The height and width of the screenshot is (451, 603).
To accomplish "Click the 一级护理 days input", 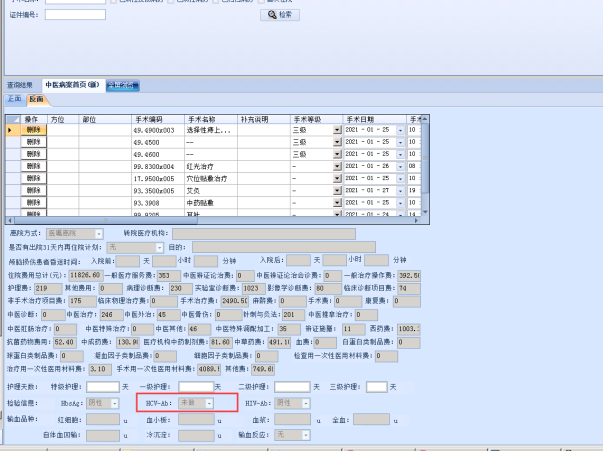I will tap(196, 387).
